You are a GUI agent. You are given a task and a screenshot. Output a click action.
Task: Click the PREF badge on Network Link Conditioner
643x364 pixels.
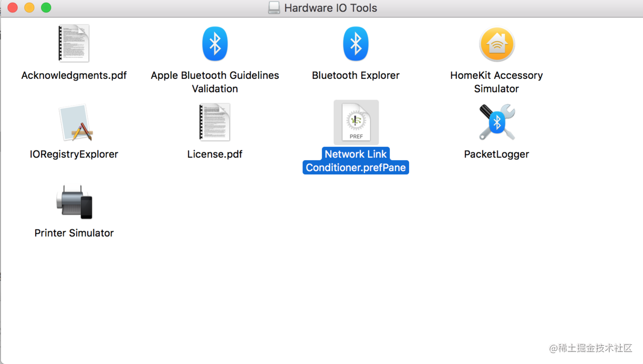click(356, 135)
